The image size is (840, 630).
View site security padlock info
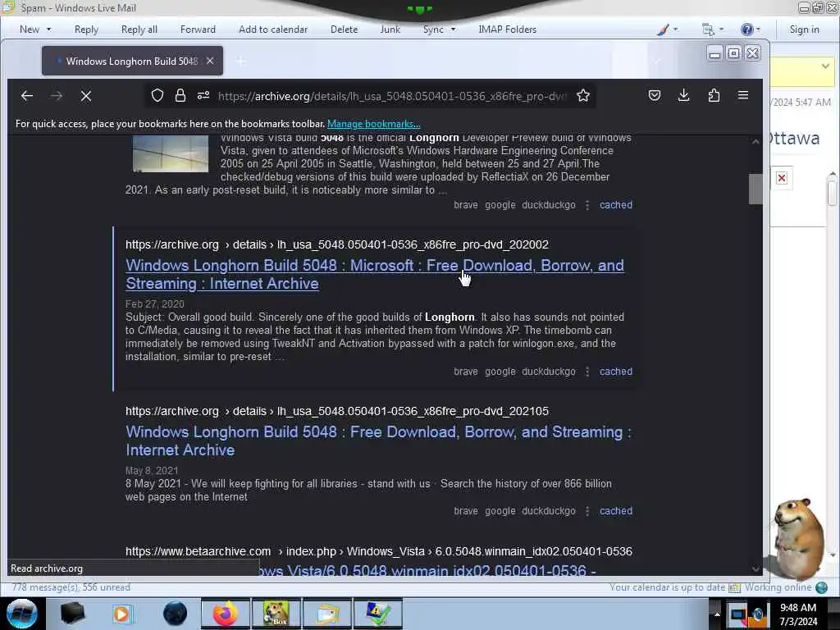[180, 95]
